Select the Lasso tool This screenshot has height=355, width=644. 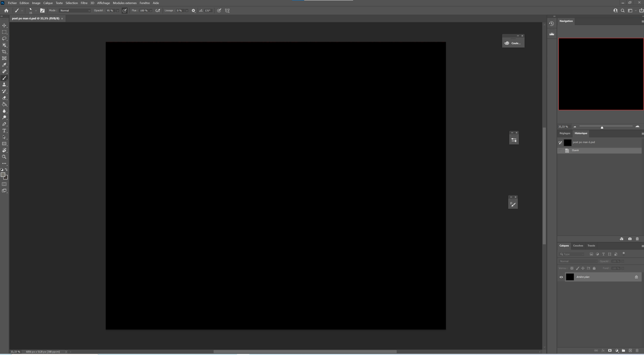4,38
